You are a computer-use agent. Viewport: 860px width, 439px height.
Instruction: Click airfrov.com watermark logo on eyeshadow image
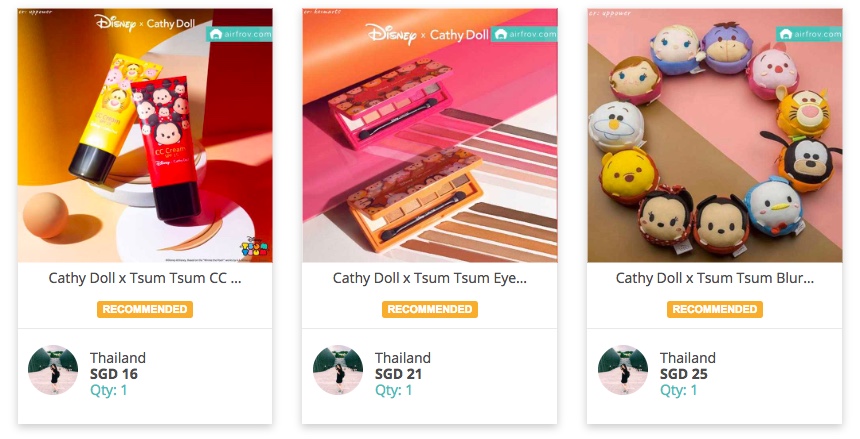pos(524,34)
